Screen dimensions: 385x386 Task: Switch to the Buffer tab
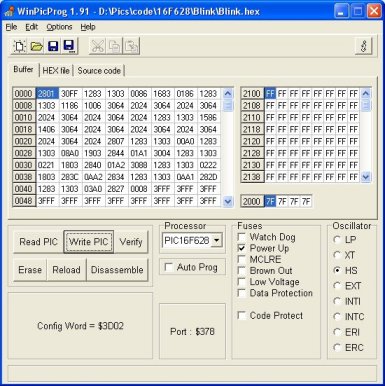tap(23, 69)
